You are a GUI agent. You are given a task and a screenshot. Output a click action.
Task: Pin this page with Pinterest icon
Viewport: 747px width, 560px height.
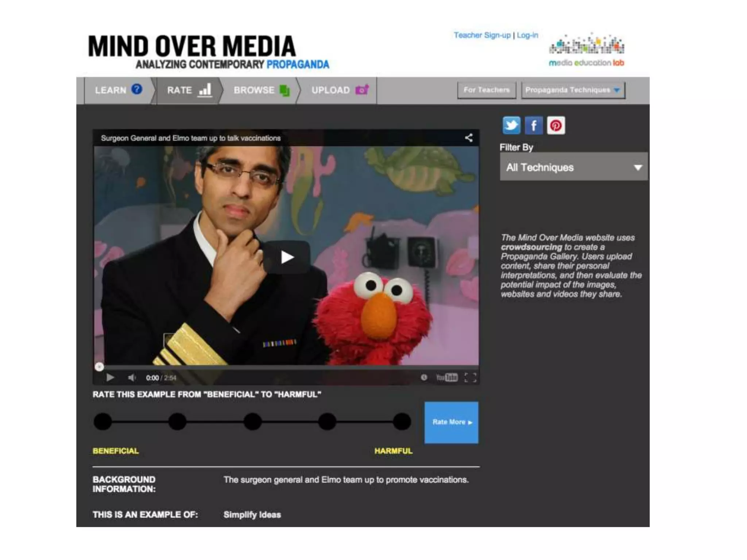pos(556,126)
